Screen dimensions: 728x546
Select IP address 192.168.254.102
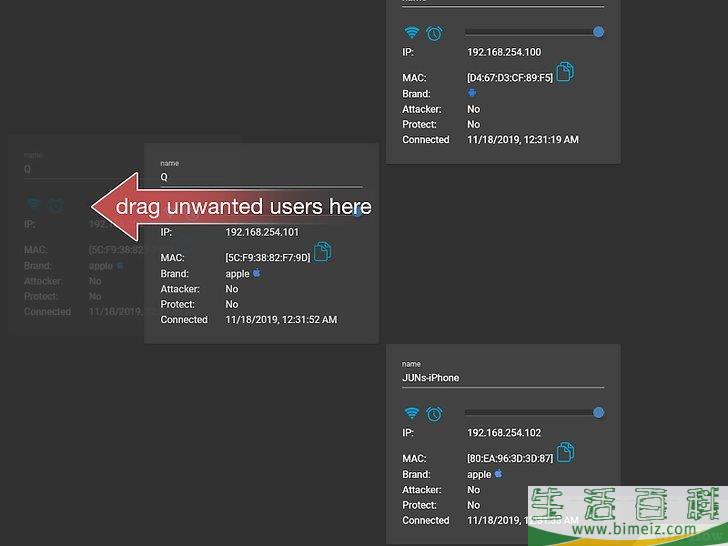coord(504,433)
